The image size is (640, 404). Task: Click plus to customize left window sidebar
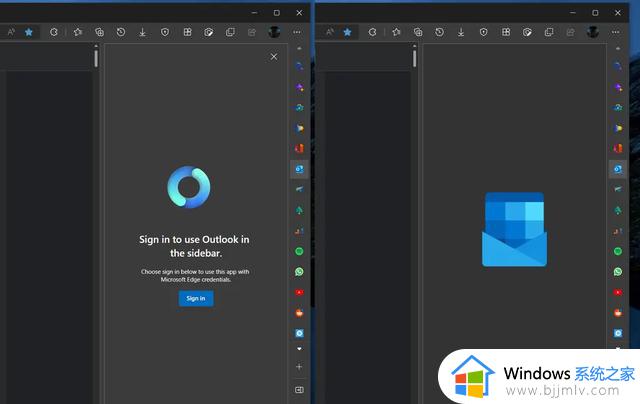[x=299, y=366]
